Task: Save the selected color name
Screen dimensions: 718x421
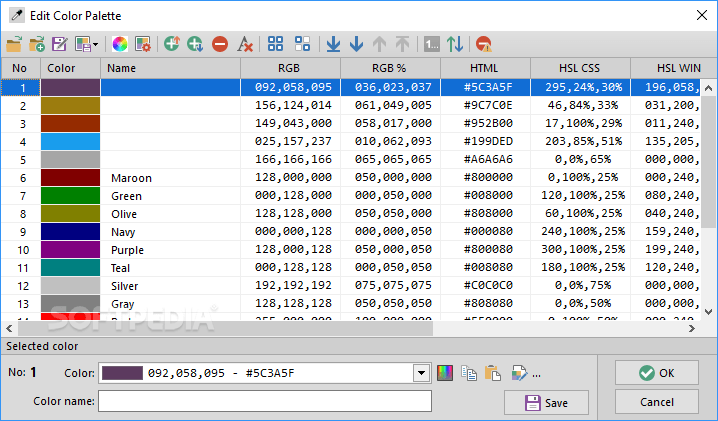Action: 546,403
